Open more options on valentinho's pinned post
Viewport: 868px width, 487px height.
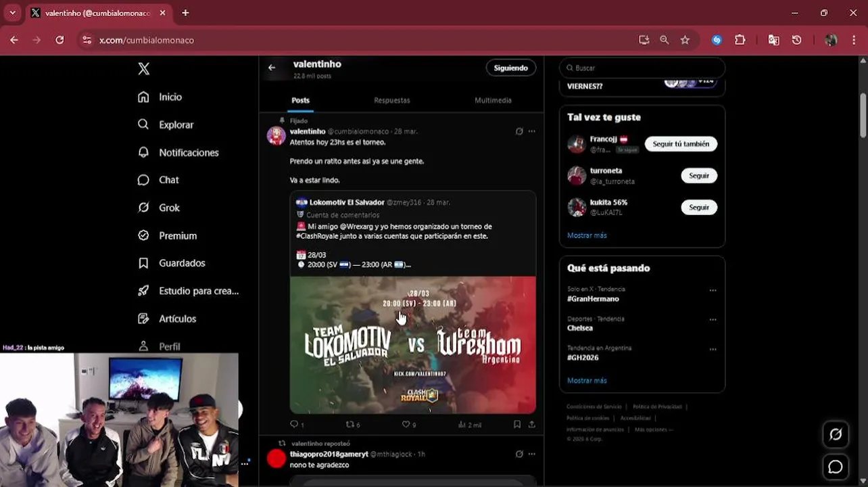coord(532,131)
